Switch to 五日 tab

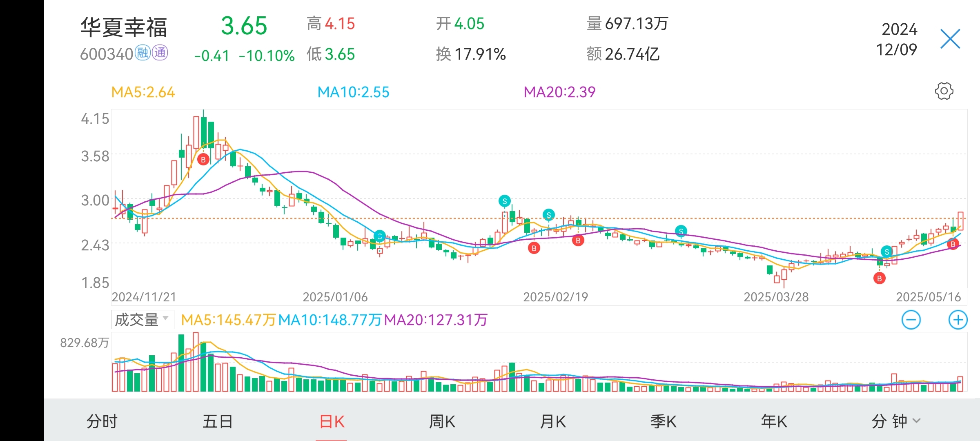pyautogui.click(x=218, y=421)
